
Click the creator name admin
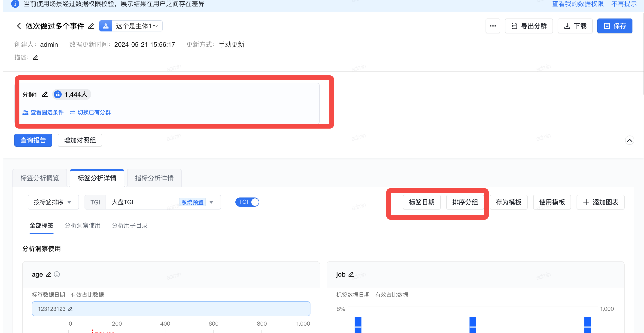coord(49,45)
